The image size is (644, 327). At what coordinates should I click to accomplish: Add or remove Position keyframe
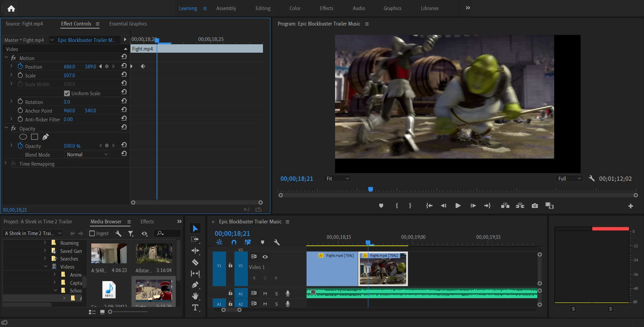point(107,66)
